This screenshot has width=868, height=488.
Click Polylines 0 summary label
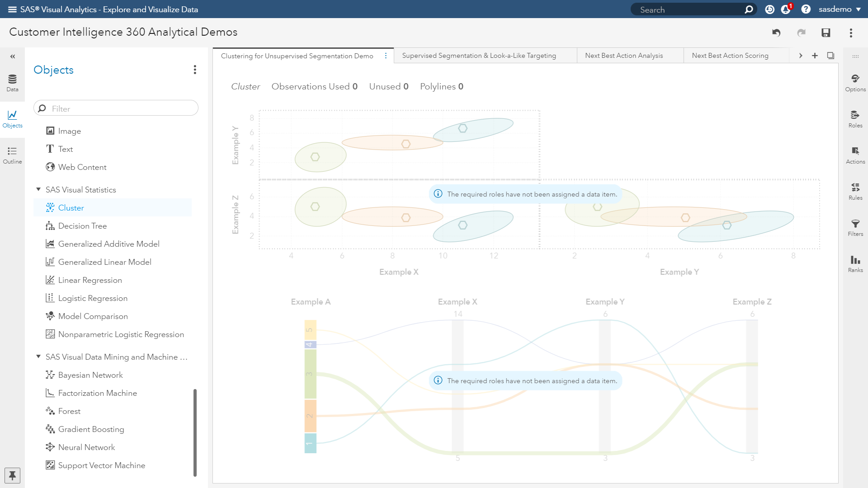point(442,86)
